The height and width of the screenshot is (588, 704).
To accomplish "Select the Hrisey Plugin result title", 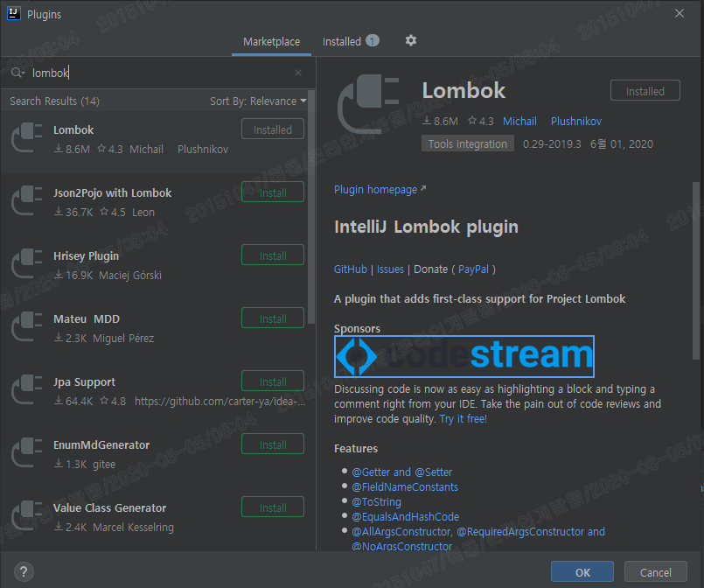I will tap(87, 256).
